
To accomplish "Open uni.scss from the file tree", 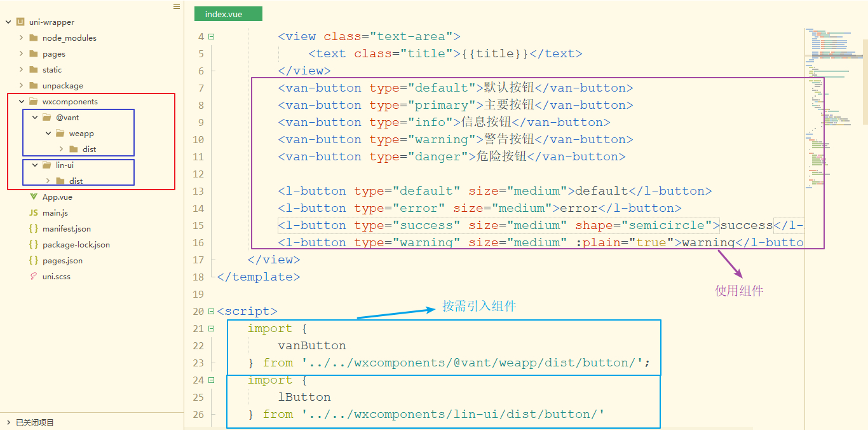I will (x=58, y=277).
